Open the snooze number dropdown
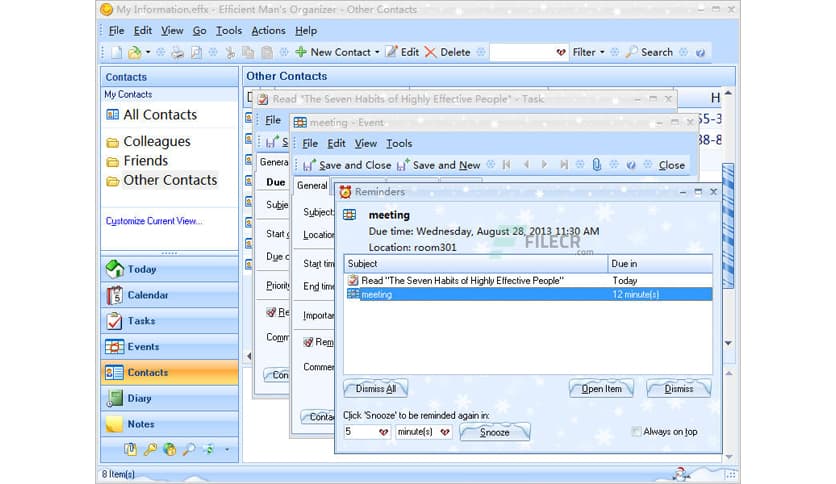The height and width of the screenshot is (484, 836). pos(382,432)
